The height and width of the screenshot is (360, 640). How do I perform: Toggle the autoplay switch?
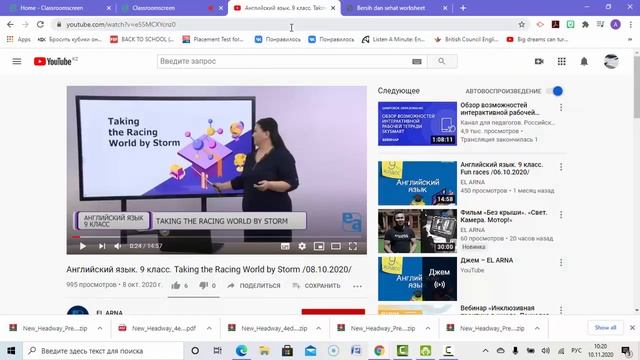(555, 91)
